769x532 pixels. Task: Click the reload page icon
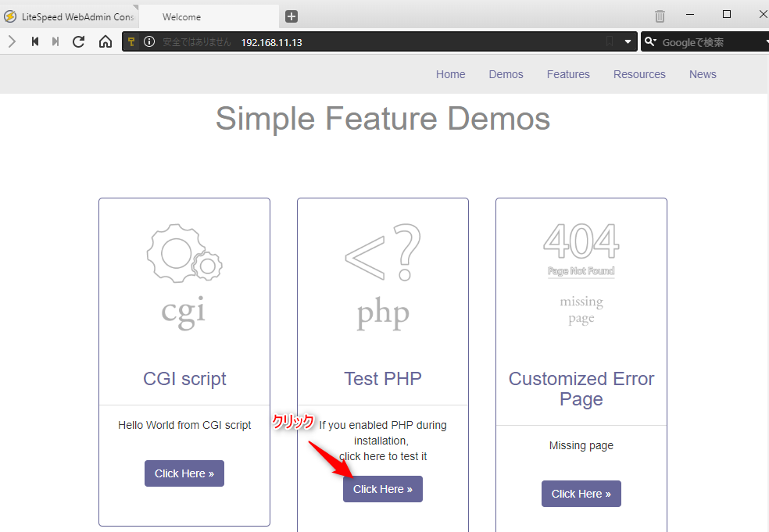pyautogui.click(x=78, y=42)
